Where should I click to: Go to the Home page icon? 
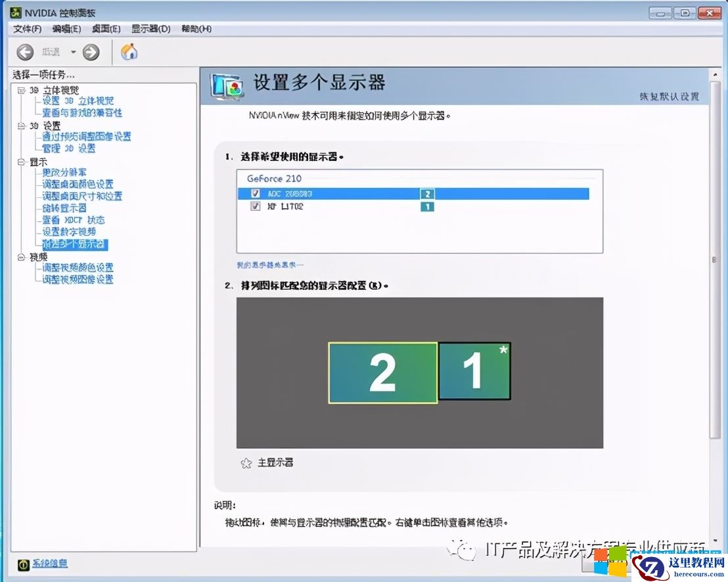129,51
